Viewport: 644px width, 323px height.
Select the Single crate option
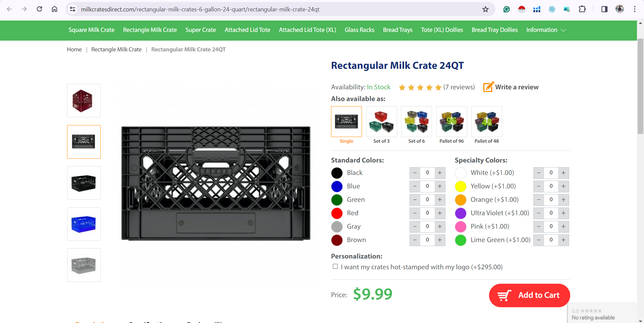tap(346, 125)
